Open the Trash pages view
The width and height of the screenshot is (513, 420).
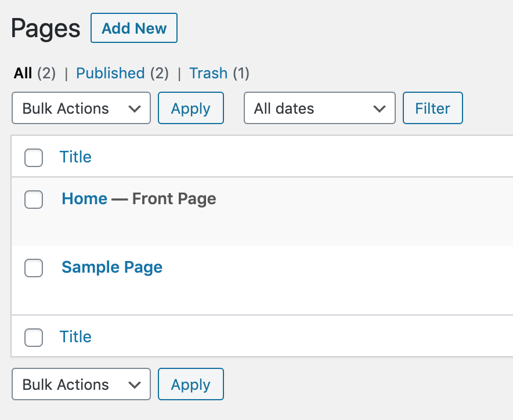tap(208, 73)
